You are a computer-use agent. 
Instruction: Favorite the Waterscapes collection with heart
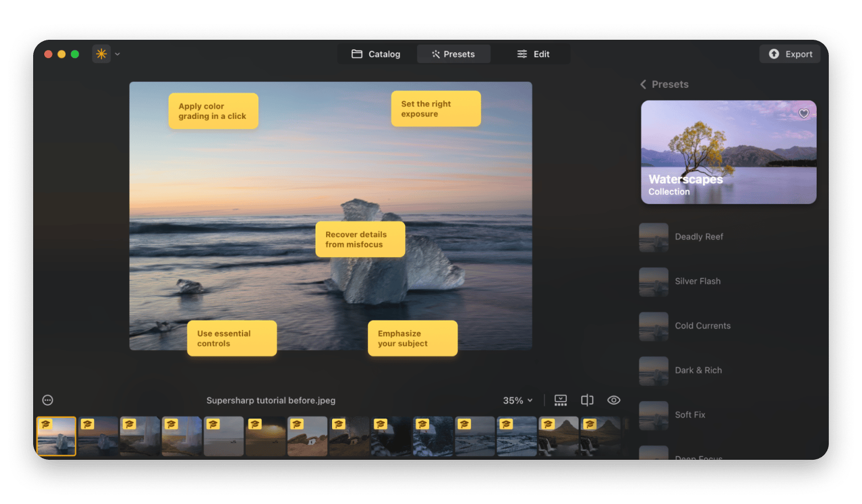[803, 113]
